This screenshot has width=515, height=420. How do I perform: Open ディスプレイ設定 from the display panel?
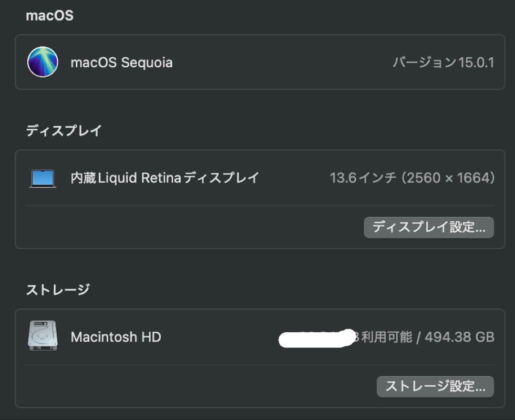click(428, 227)
